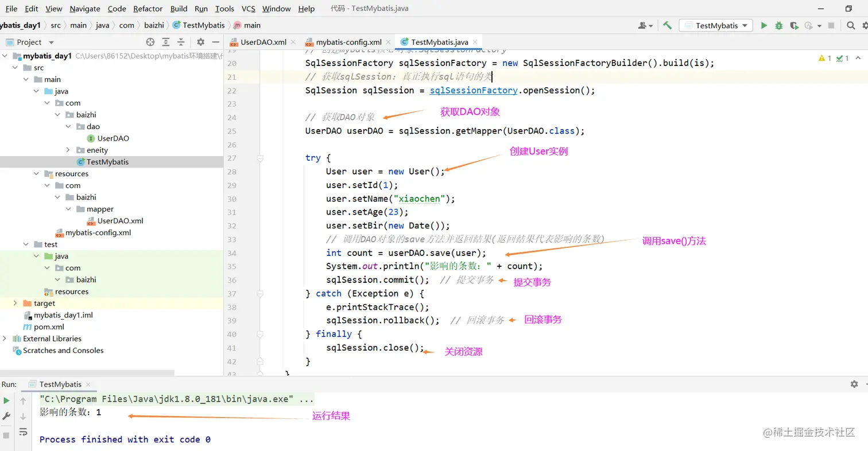The image size is (868, 451).
Task: Collapse the mapper folder node
Action: point(69,209)
